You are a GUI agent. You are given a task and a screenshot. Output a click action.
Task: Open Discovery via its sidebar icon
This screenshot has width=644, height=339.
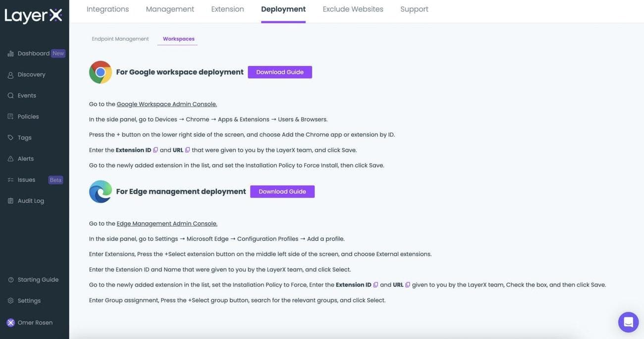pos(10,75)
